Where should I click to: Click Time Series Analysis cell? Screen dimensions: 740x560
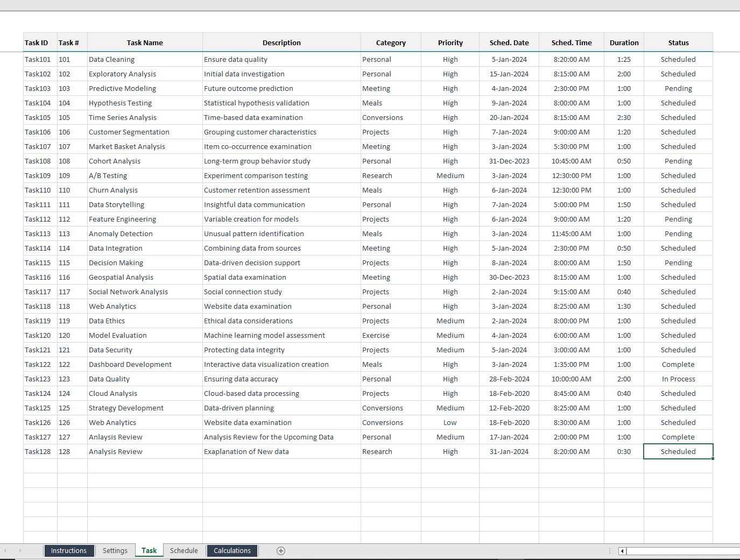click(145, 117)
